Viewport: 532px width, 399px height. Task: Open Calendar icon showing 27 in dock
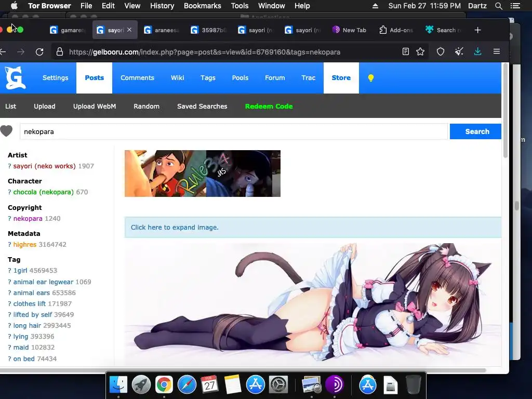(x=209, y=385)
